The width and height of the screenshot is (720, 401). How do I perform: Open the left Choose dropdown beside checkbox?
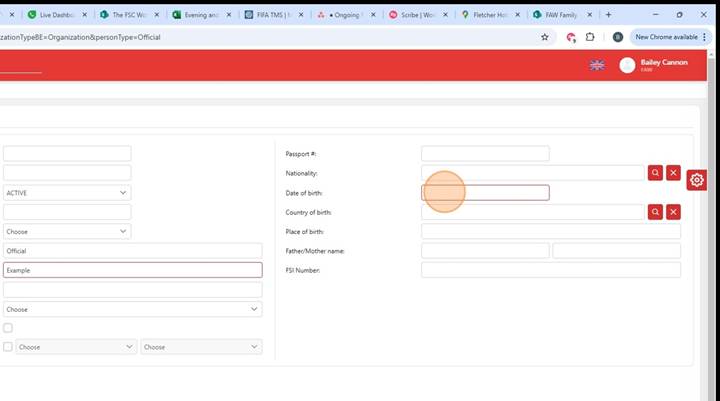click(76, 347)
